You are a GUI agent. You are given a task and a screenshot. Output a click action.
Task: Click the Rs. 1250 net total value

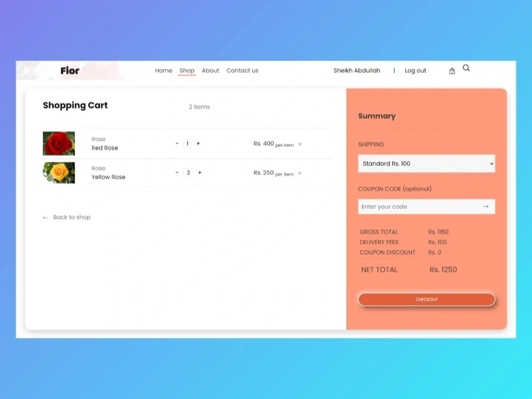pyautogui.click(x=444, y=270)
